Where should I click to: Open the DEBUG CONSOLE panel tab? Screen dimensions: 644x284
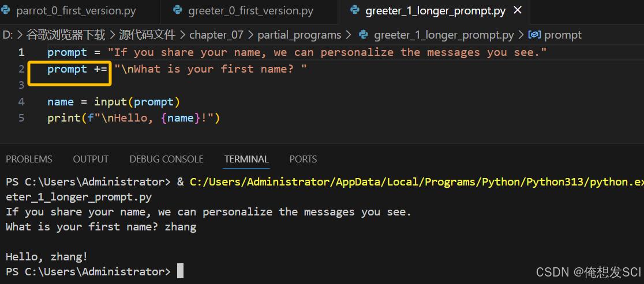pos(166,159)
